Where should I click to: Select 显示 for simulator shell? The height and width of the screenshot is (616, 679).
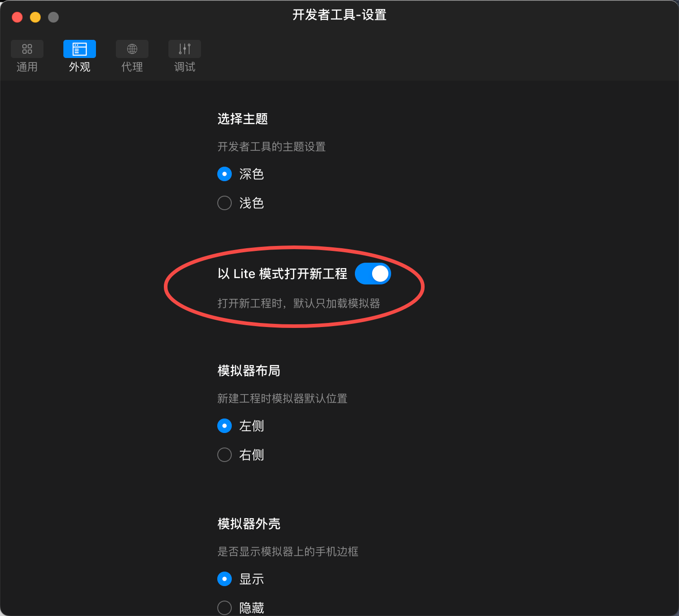pos(225,579)
